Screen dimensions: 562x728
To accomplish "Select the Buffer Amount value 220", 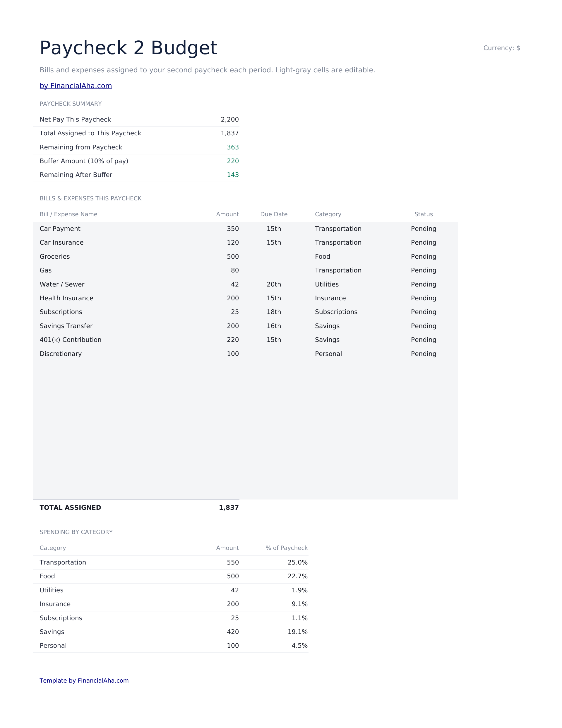I will point(232,161).
